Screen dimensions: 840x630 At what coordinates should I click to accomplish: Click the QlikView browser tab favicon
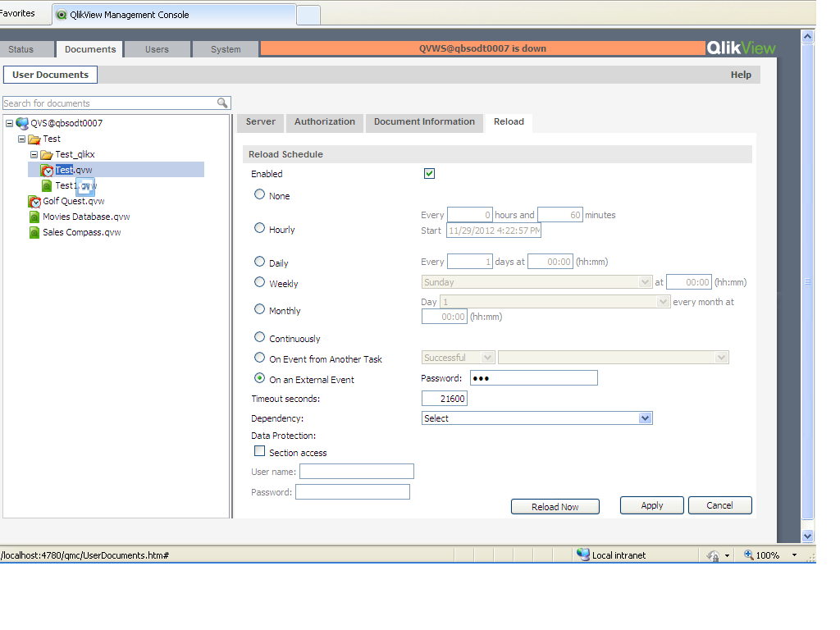[62, 15]
